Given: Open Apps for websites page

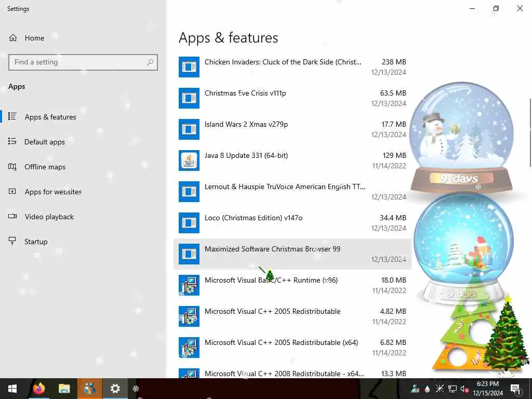Looking at the screenshot, I should pos(53,192).
